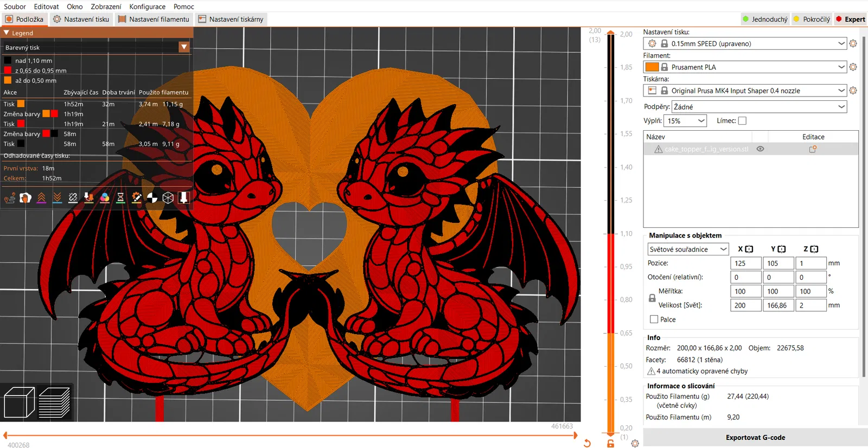Click right thumb of horizontal moves slider
The width and height of the screenshot is (868, 448).
(575, 435)
